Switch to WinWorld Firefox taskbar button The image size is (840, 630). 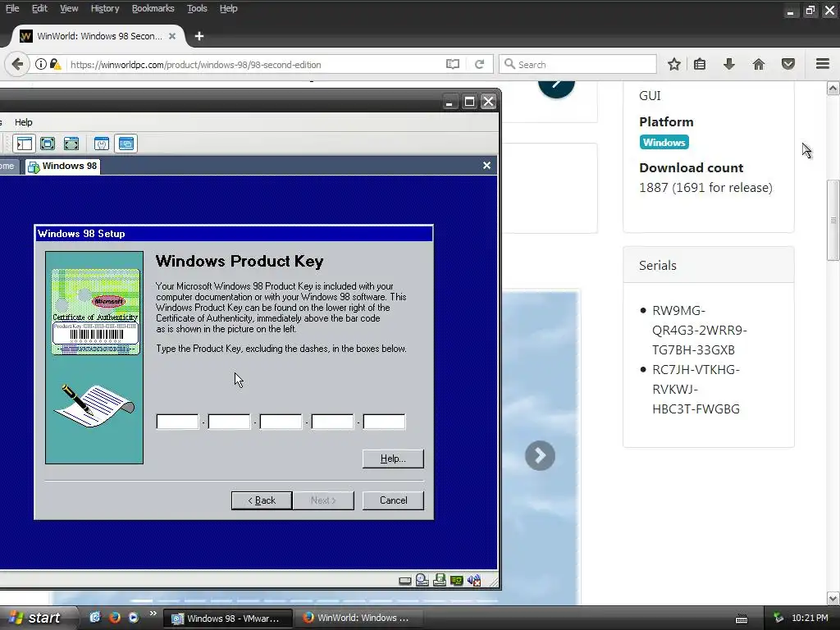(358, 618)
